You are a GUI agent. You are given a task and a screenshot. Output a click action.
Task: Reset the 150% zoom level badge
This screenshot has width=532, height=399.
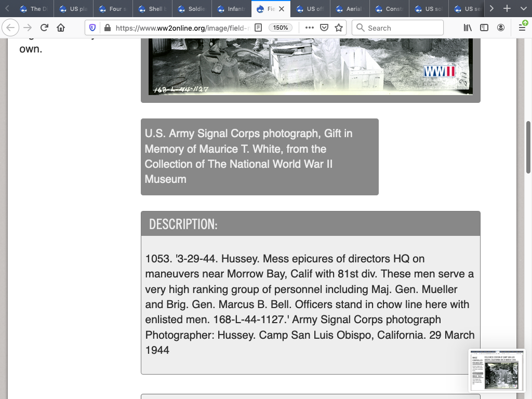pyautogui.click(x=281, y=28)
